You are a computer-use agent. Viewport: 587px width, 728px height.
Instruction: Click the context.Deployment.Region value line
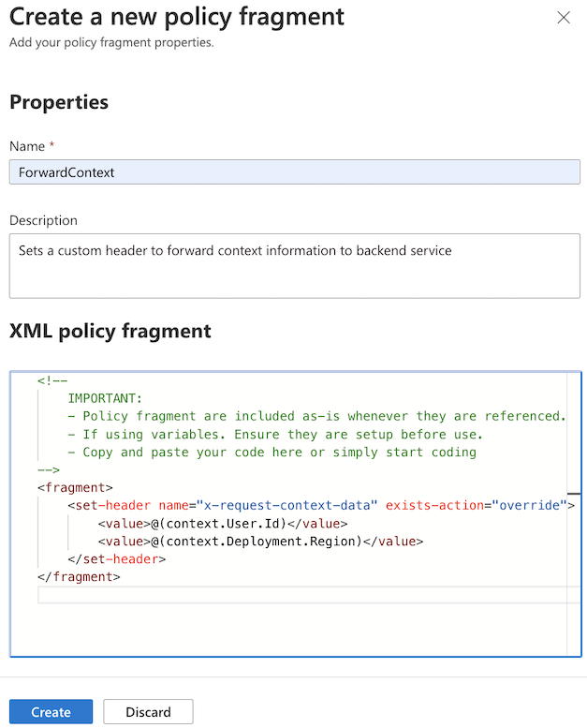pyautogui.click(x=260, y=542)
